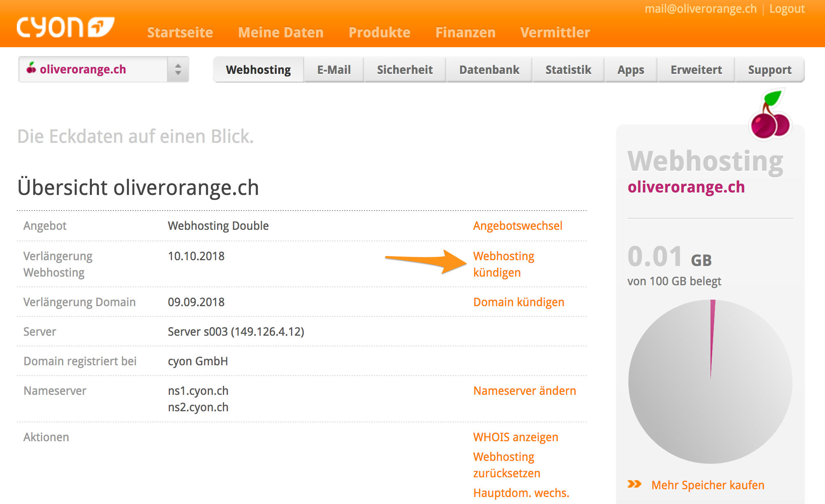
Task: Click the Webhosting kündigen link
Action: [x=504, y=264]
